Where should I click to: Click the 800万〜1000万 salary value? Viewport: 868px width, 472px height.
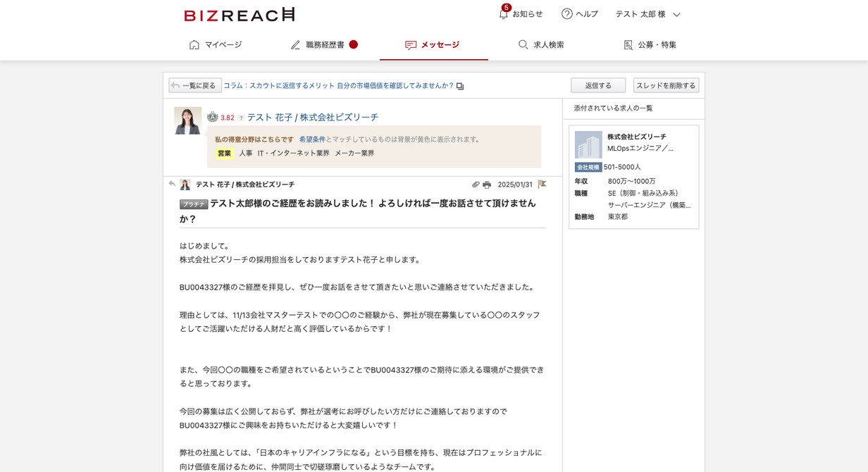(x=631, y=181)
